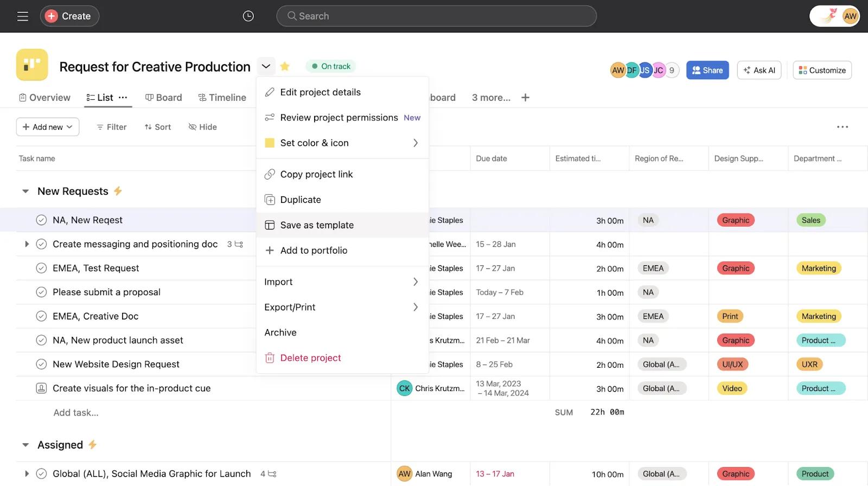Check off 'New Website Design Request' task
The image size is (868, 486).
[x=41, y=364]
